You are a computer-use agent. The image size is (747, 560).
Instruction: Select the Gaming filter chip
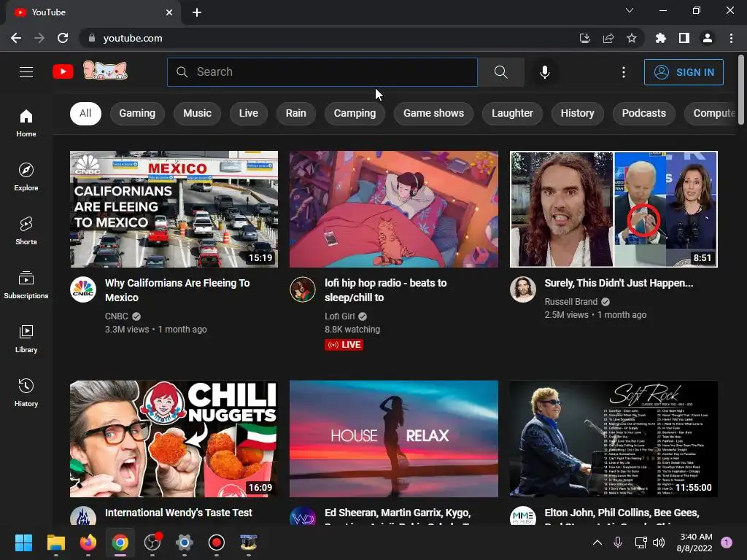click(x=137, y=113)
